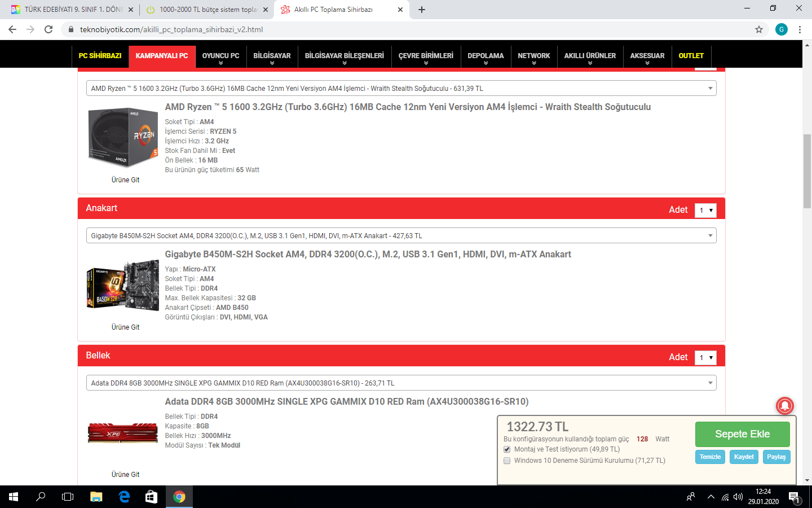Bookmark this page with the star icon
Viewport: 812px width, 508px height.
click(759, 29)
